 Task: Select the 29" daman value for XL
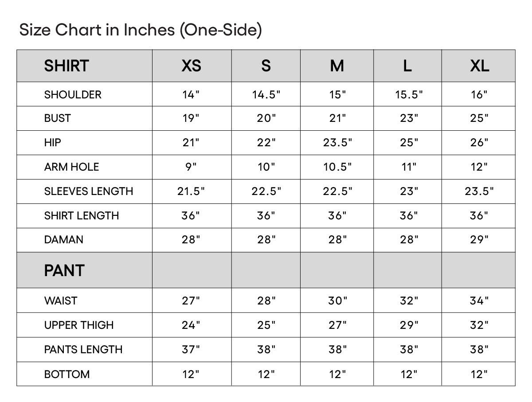479,240
